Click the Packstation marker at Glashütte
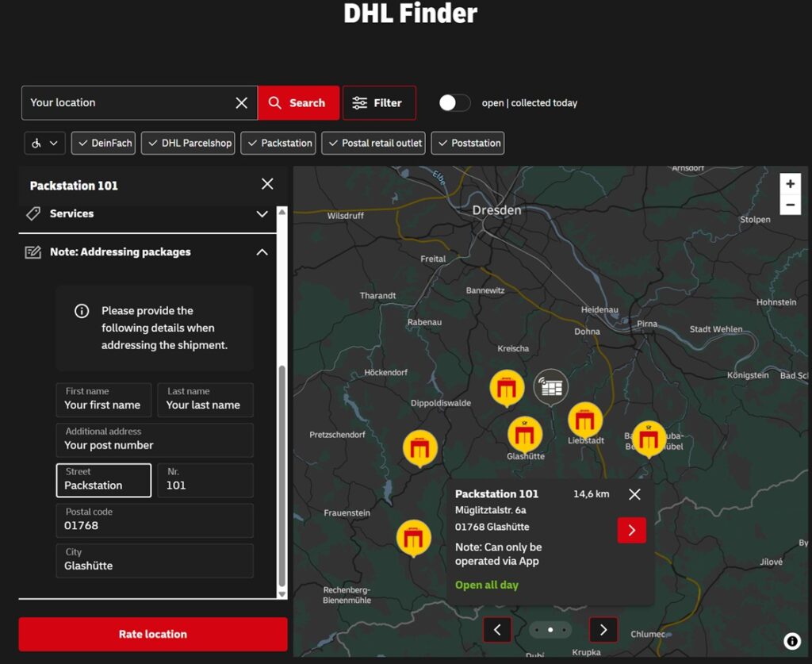Viewport: 812px width, 664px height. click(524, 434)
